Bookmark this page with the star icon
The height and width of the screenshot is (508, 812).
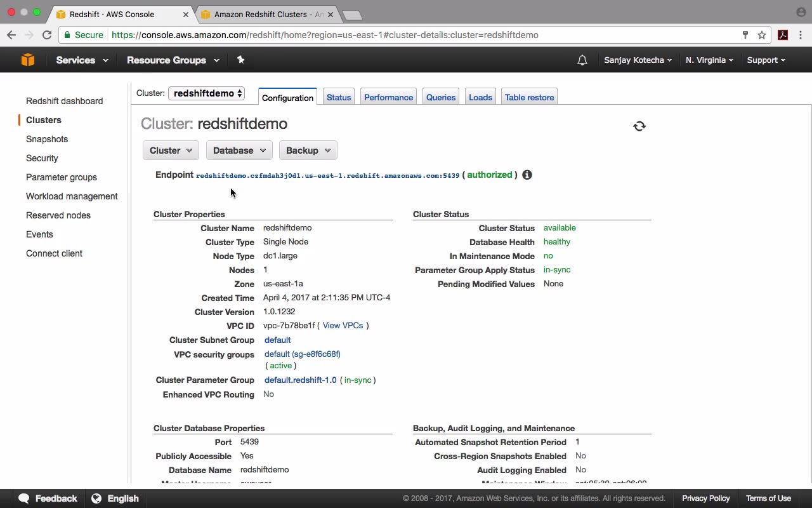click(762, 35)
